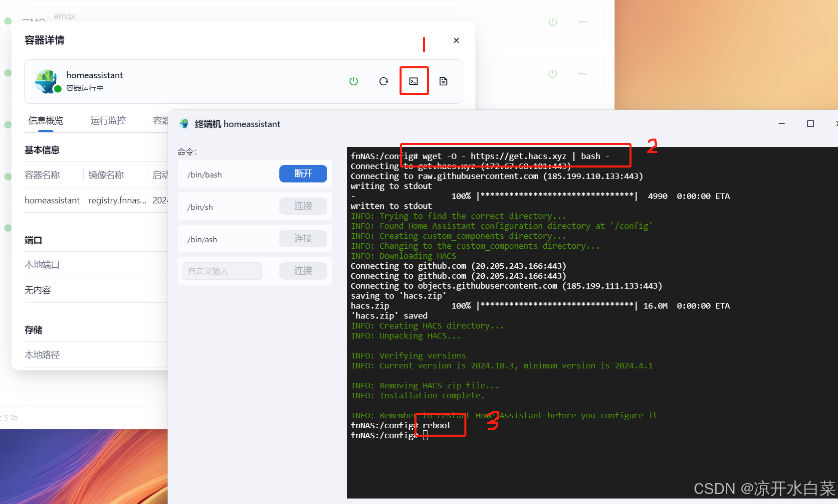Click the 'reboot' command in terminal
838x504 pixels.
(437, 425)
